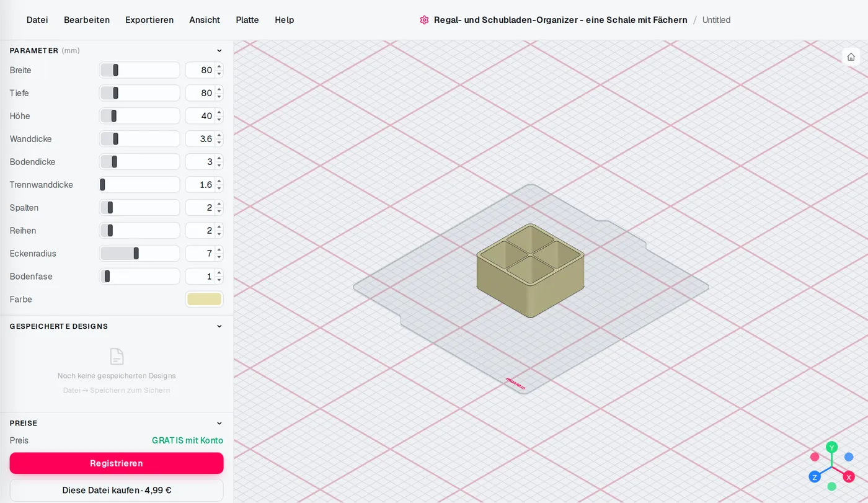This screenshot has width=868, height=503.
Task: Click the Breite slider track
Action: (139, 70)
